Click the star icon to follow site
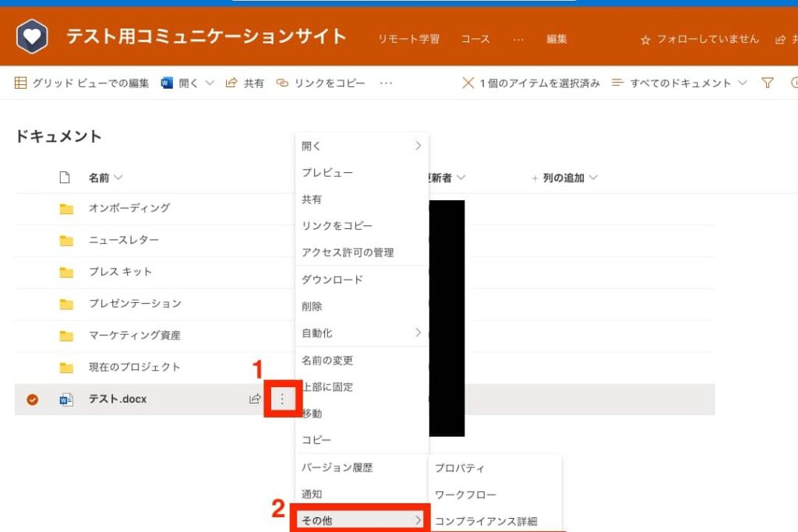Viewport: 798px width, 532px height. [x=645, y=40]
